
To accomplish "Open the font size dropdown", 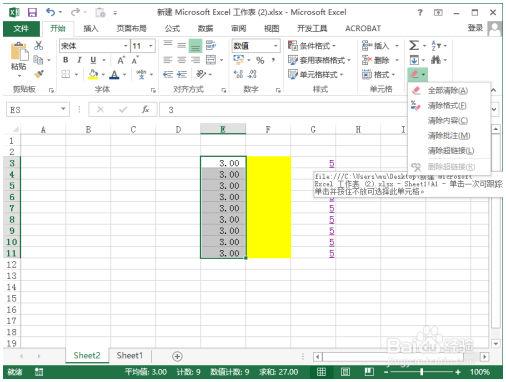I will pyautogui.click(x=151, y=46).
